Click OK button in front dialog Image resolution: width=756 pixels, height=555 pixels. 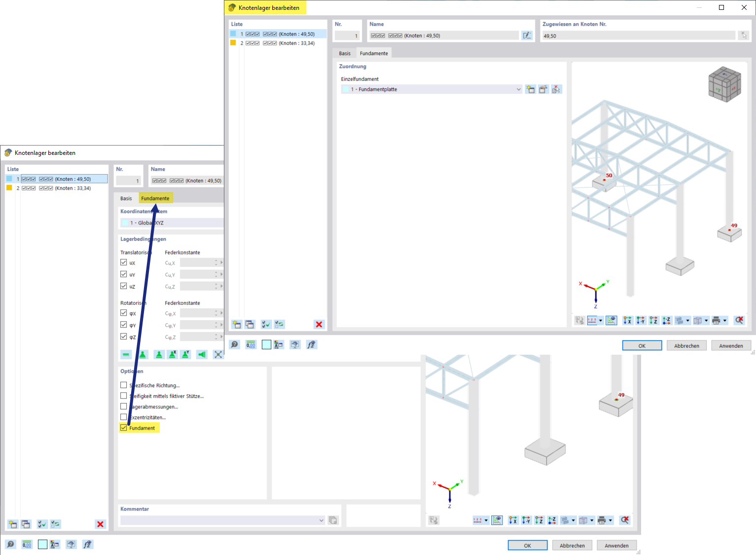coord(642,346)
